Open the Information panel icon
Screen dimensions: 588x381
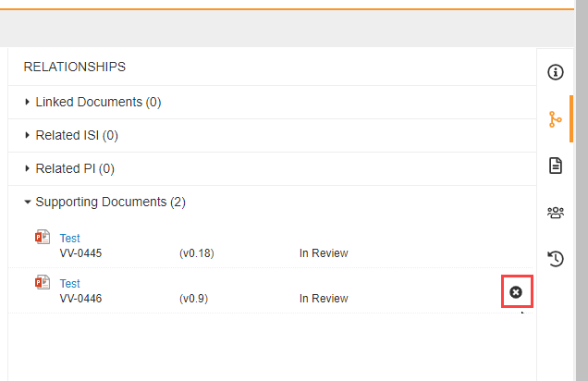pyautogui.click(x=555, y=72)
